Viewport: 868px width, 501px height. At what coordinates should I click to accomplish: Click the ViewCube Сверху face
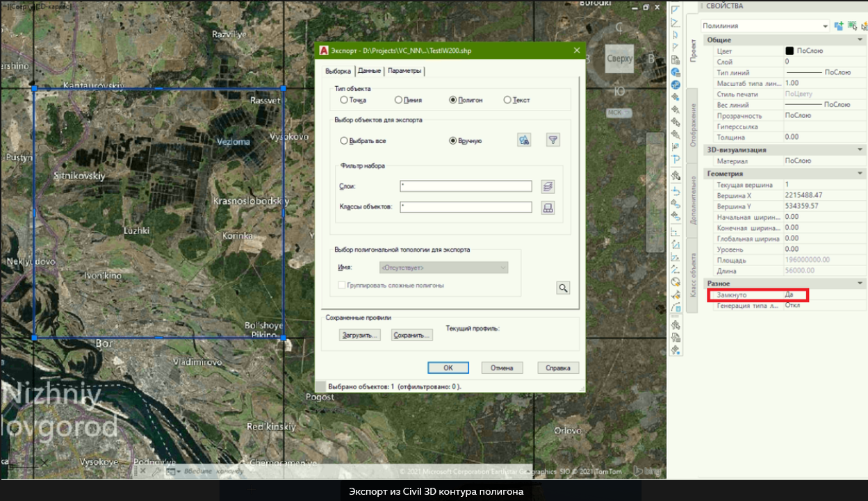coord(619,59)
